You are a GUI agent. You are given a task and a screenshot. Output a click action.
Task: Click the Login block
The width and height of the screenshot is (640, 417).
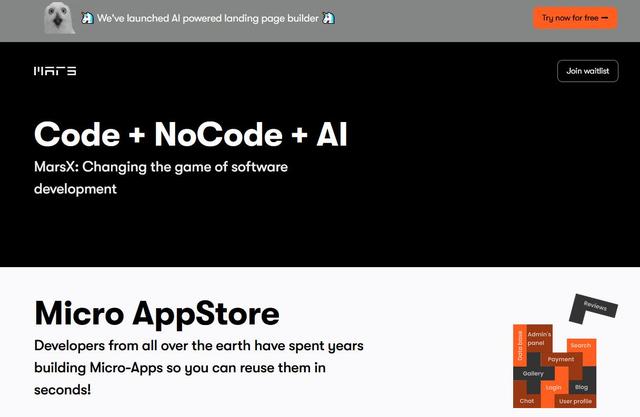(554, 387)
